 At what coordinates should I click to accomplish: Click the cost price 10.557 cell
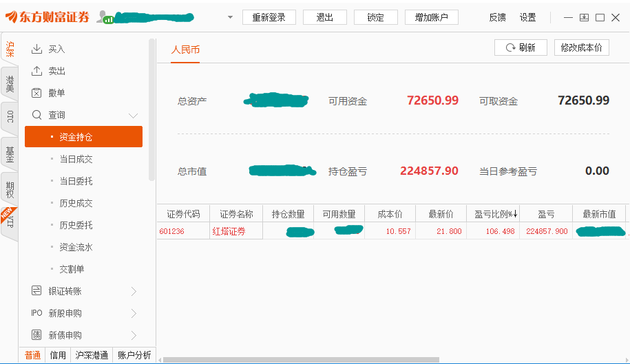coord(390,231)
